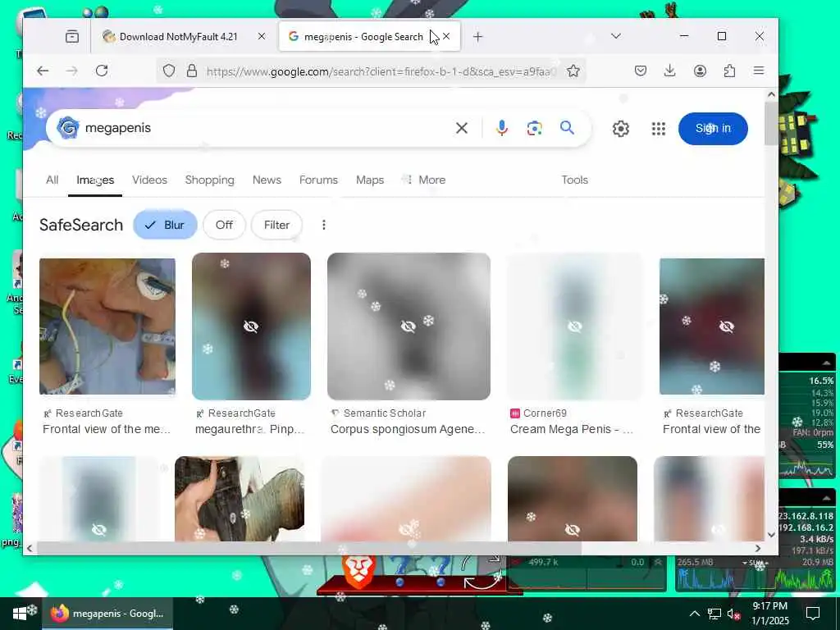Screen dimensions: 840x630
Task: Click the padlock site security icon
Action: coord(192,71)
